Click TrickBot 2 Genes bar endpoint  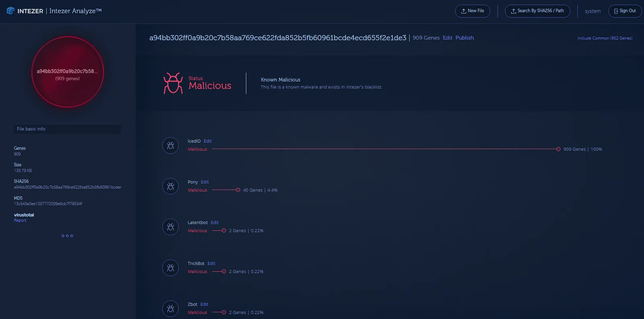point(224,272)
